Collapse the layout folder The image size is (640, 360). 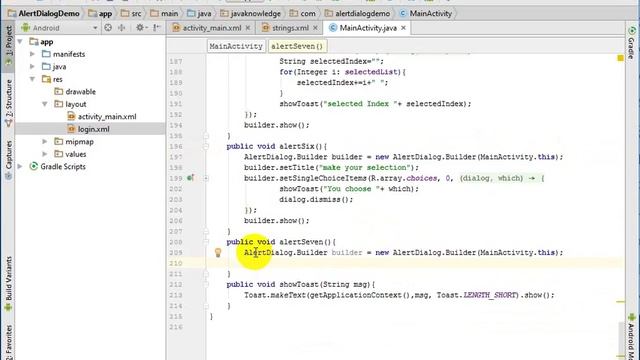tap(45, 104)
